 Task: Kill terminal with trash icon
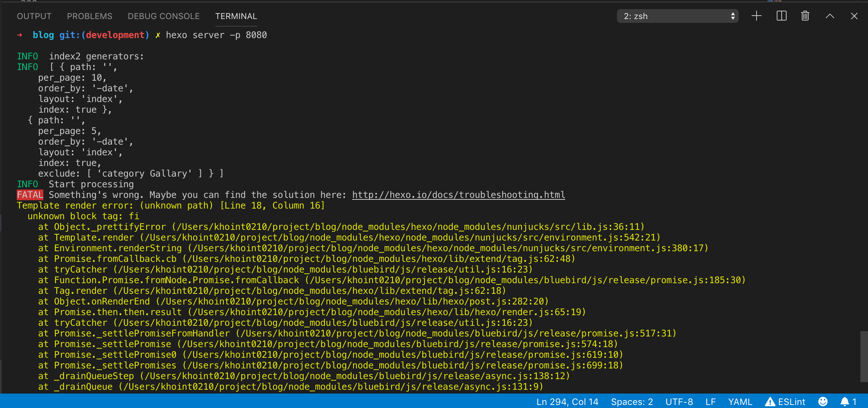click(x=805, y=16)
